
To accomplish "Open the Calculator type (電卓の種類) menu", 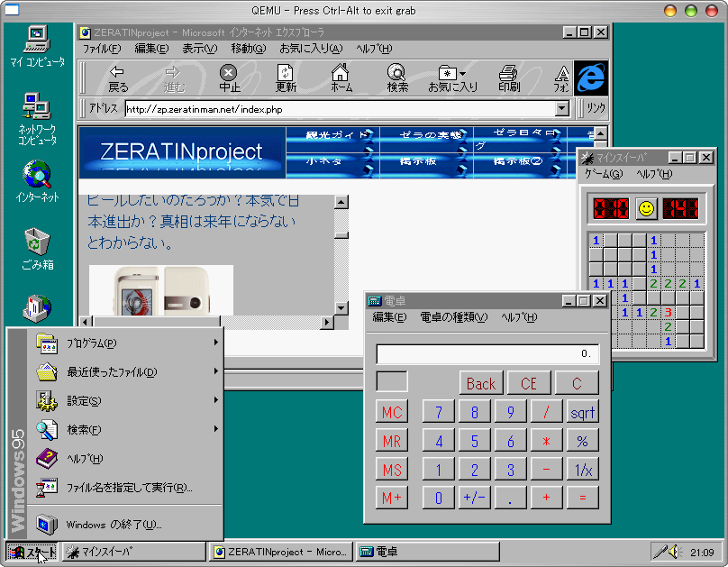I will pyautogui.click(x=453, y=317).
